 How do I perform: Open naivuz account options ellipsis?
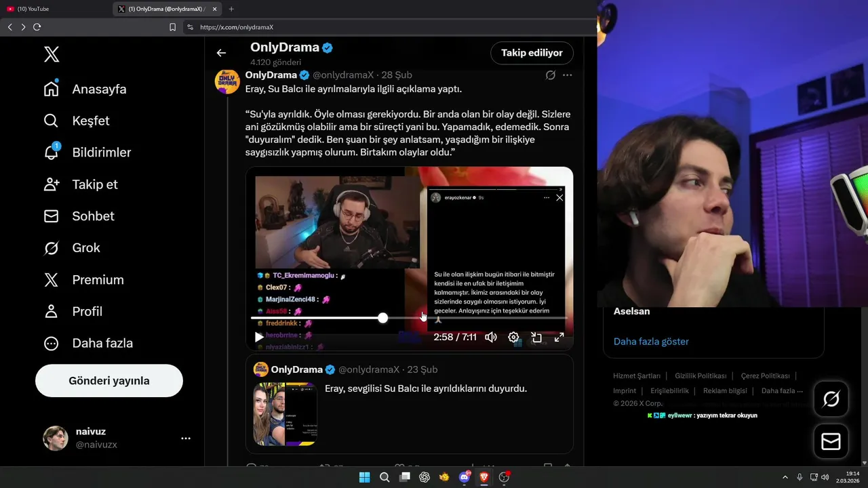[x=186, y=439]
